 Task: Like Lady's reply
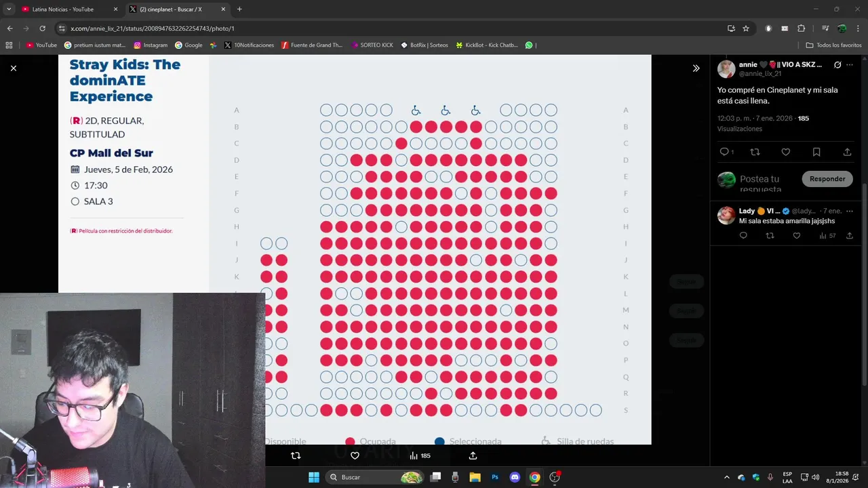point(796,236)
